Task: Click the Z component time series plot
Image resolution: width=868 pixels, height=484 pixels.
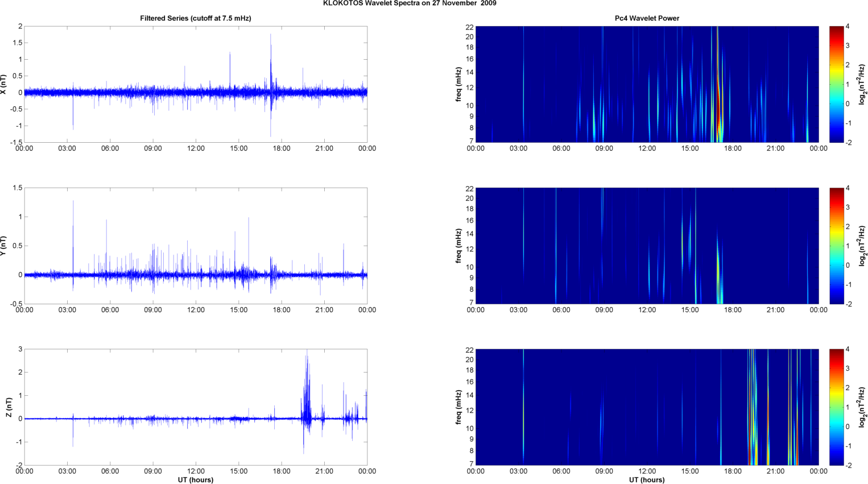Action: click(x=195, y=407)
